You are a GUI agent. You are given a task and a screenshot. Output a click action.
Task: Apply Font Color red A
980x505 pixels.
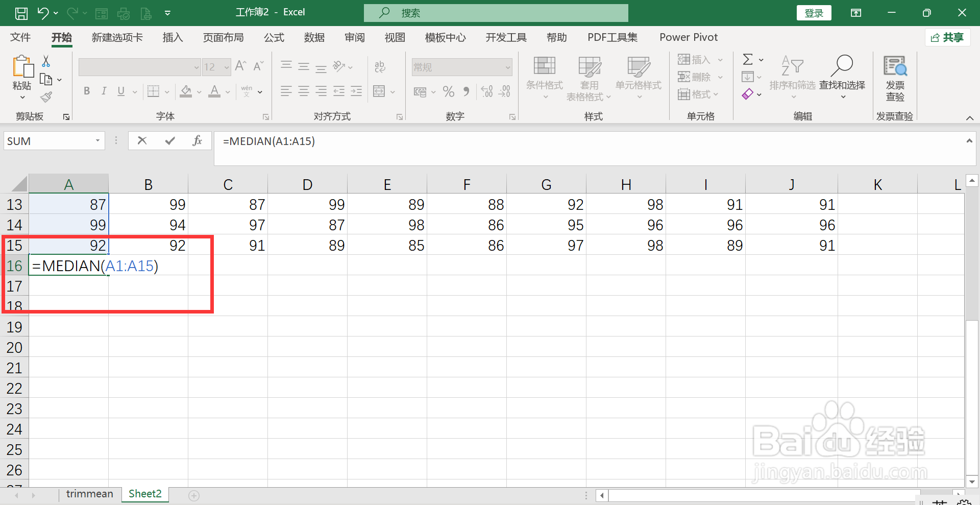coord(215,91)
